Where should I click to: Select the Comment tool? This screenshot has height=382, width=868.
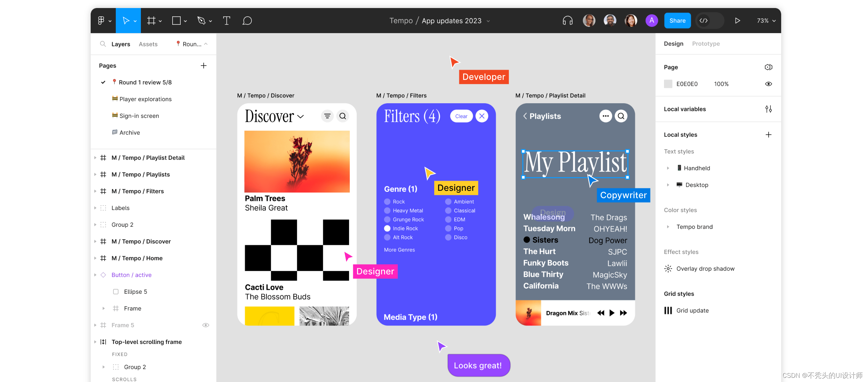[x=247, y=21]
